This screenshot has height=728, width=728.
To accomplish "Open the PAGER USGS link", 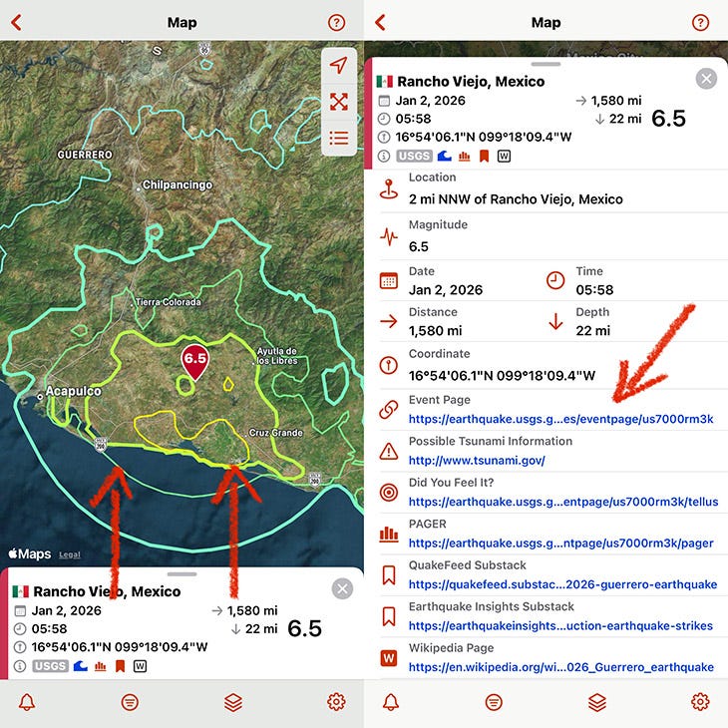I will tap(560, 544).
